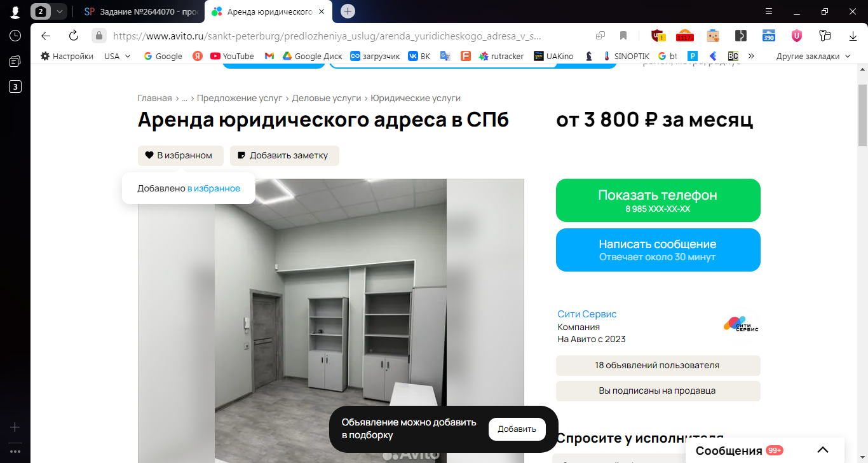868x463 pixels.
Task: Open browser history clock icon in sidebar
Action: pos(15,36)
